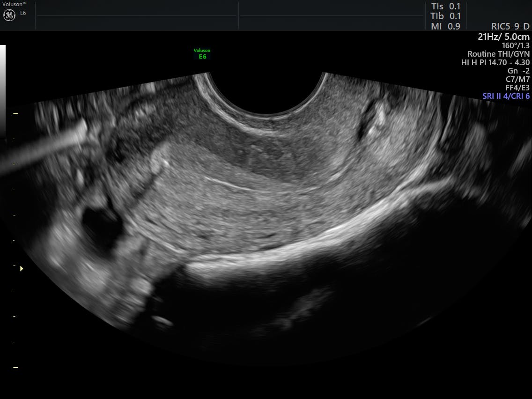The width and height of the screenshot is (532, 399).
Task: Select the TIs 0.1 thermal index readout
Action: [445, 6]
